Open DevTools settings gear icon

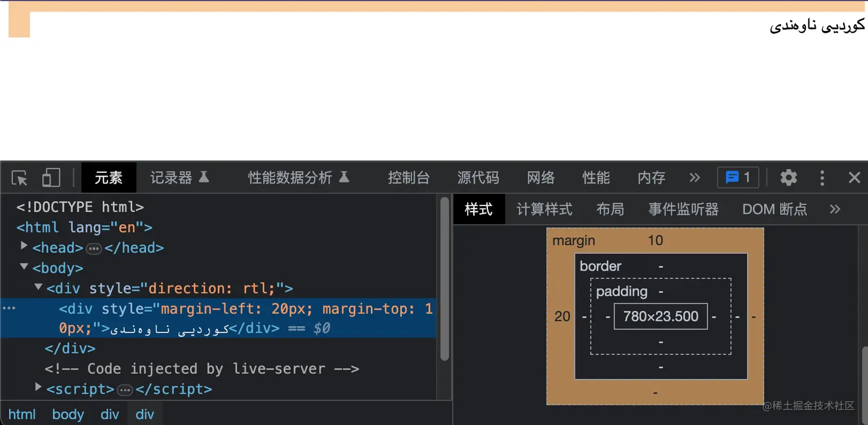789,177
